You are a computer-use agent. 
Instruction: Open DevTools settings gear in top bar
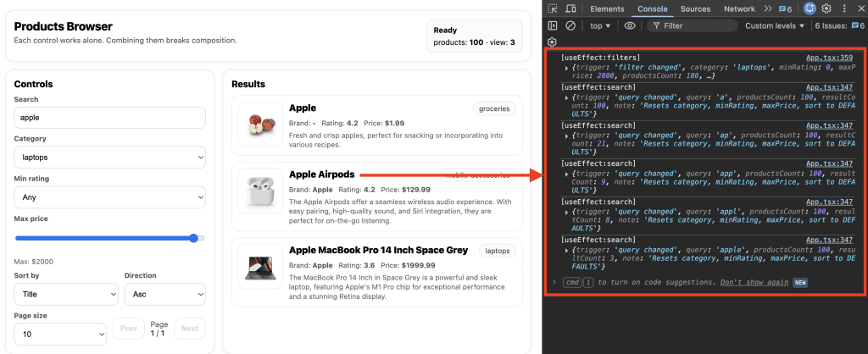[826, 8]
